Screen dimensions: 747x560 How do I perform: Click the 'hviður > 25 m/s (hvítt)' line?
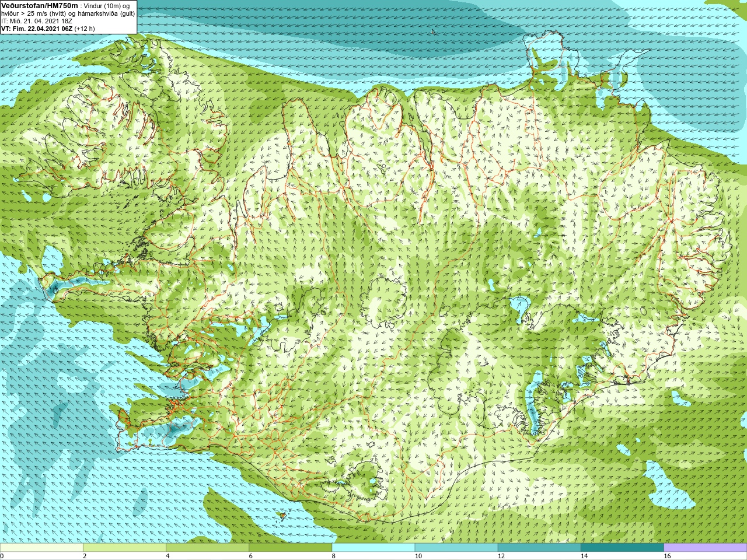pos(68,13)
